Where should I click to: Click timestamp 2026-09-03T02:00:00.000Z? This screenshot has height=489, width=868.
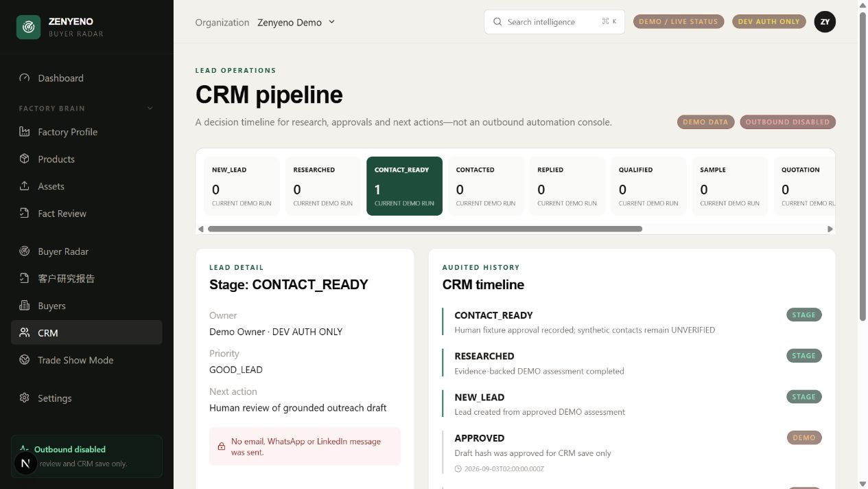tap(504, 469)
